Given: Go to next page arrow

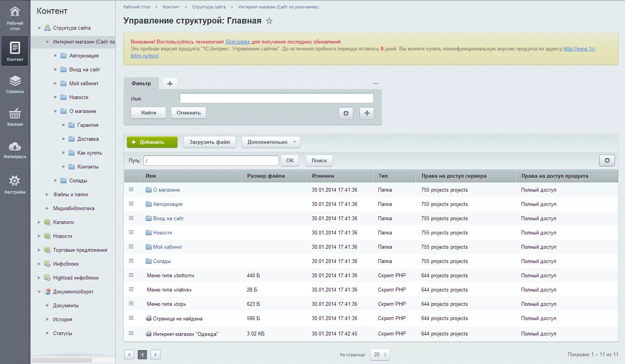Looking at the screenshot, I should click(155, 354).
